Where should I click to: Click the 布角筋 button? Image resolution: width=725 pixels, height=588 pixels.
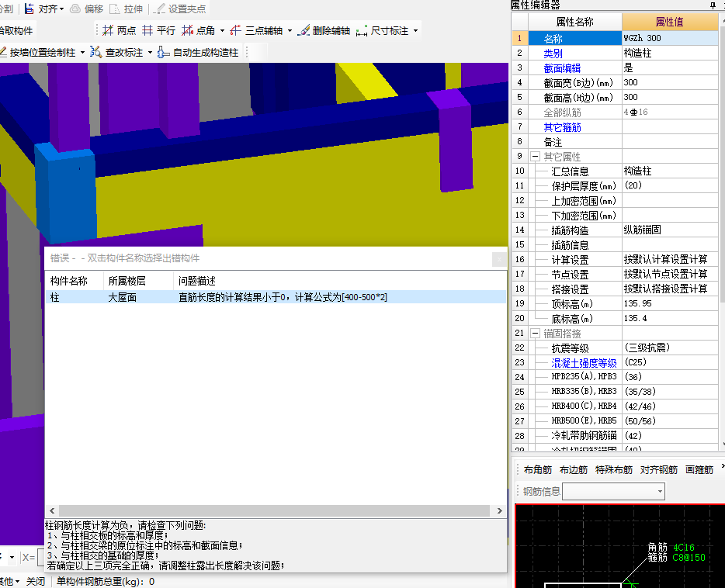click(x=538, y=470)
